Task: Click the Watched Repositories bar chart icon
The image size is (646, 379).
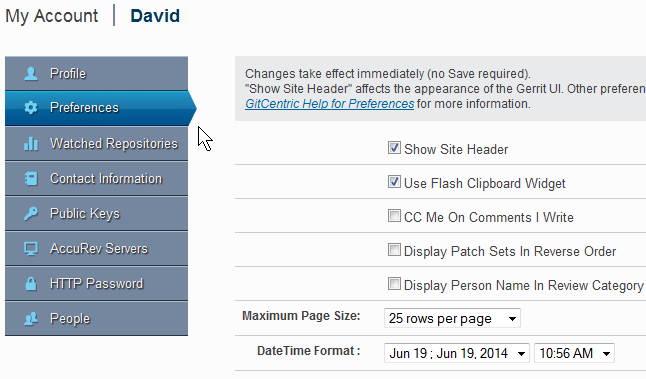Action: tap(31, 143)
